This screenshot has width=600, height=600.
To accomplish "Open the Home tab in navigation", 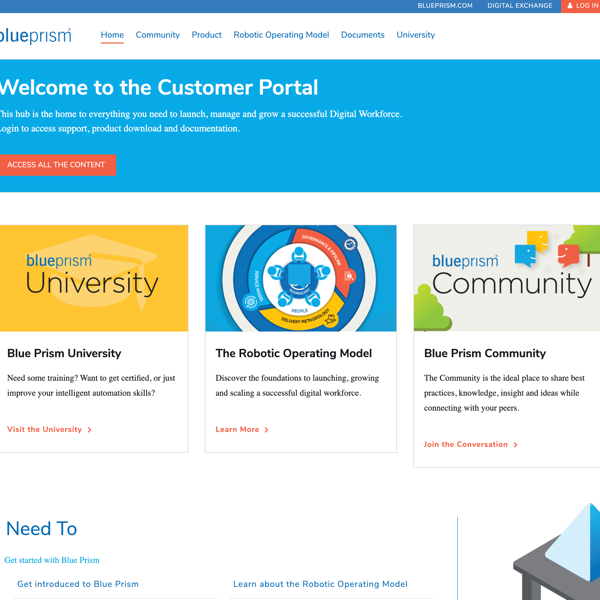I will [x=112, y=35].
